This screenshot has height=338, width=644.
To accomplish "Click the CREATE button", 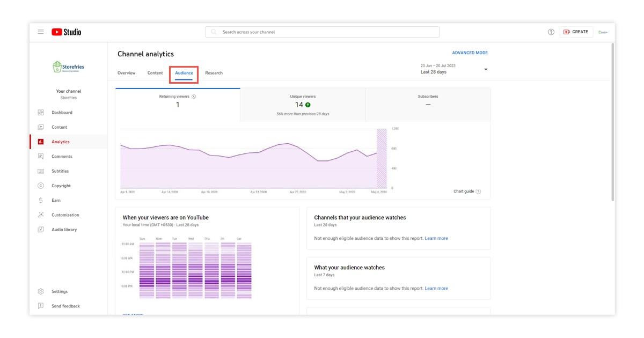I will click(x=576, y=32).
